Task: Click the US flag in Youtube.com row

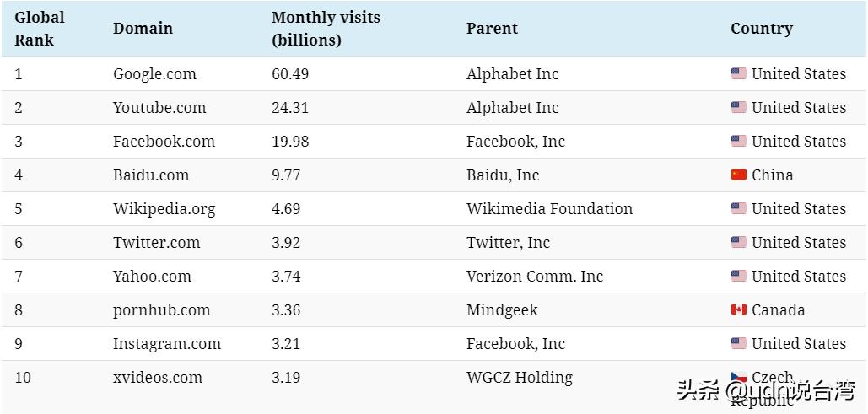Action: 738,107
